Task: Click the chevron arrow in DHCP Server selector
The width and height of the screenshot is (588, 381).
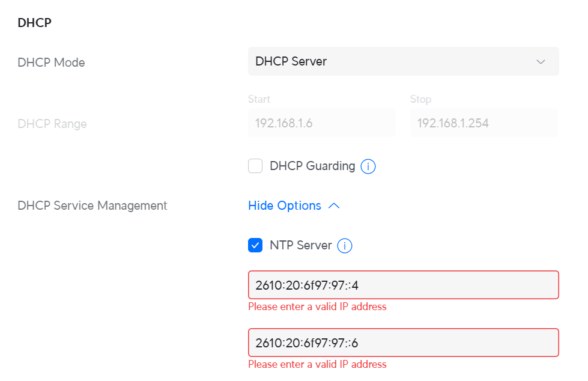Action: pyautogui.click(x=541, y=62)
